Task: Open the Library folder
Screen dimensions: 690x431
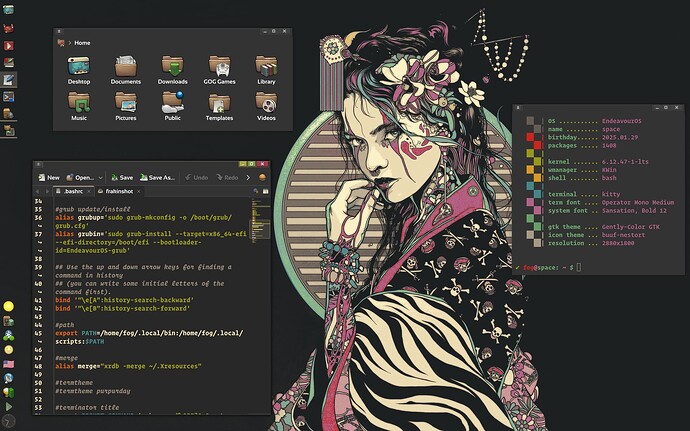Action: pos(266,70)
